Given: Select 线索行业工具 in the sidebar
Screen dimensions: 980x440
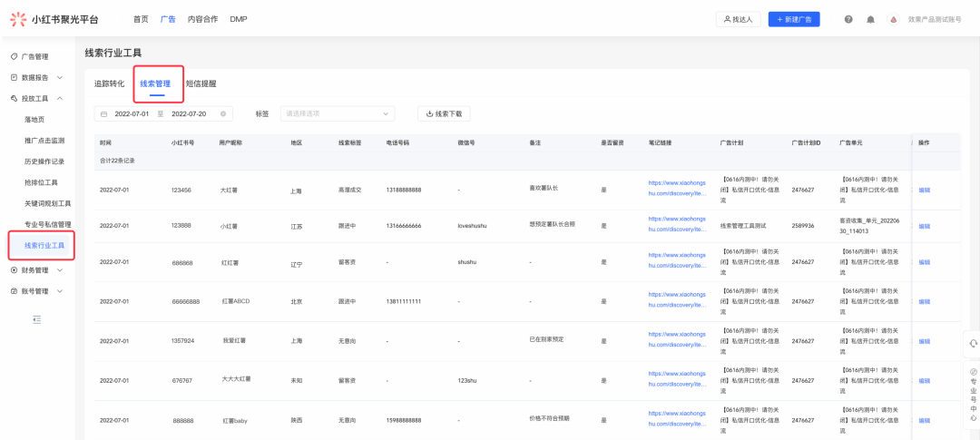Looking at the screenshot, I should point(44,245).
